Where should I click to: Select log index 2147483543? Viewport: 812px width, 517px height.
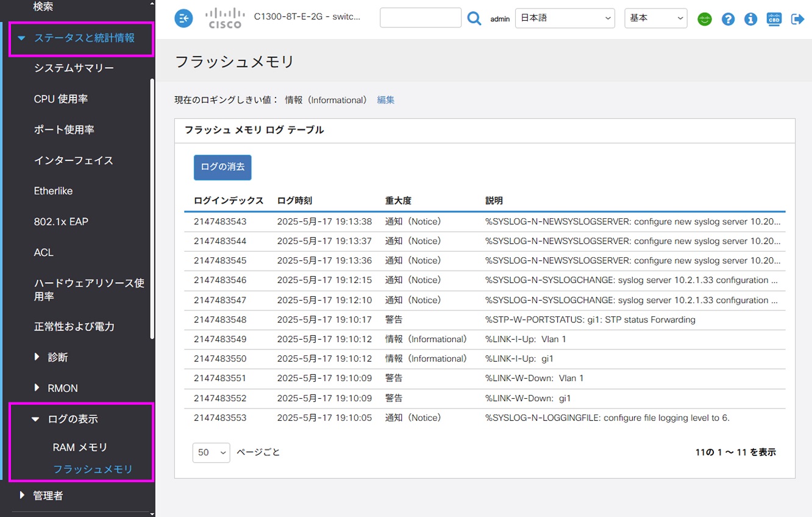(x=220, y=221)
